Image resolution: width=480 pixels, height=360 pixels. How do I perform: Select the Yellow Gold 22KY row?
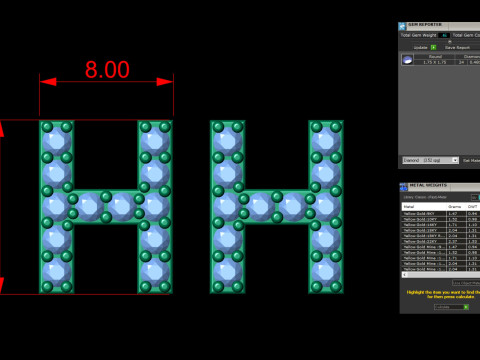[x=441, y=241]
